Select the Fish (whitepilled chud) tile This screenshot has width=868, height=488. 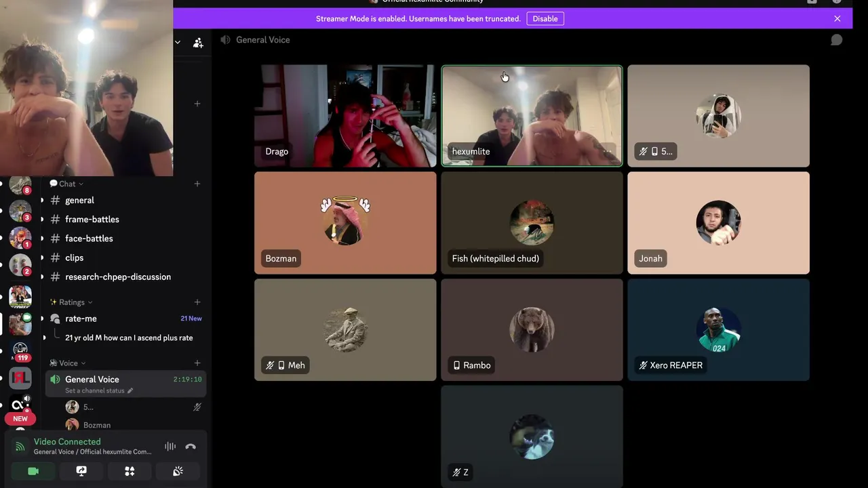click(532, 223)
